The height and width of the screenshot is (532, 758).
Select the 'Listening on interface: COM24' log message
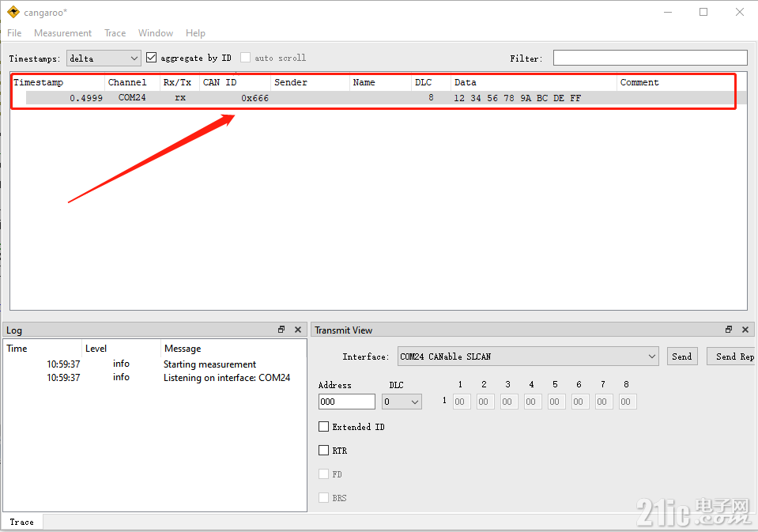coord(227,378)
